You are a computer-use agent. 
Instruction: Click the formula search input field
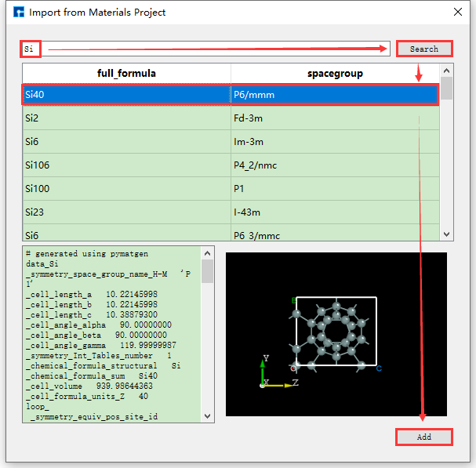pos(204,49)
